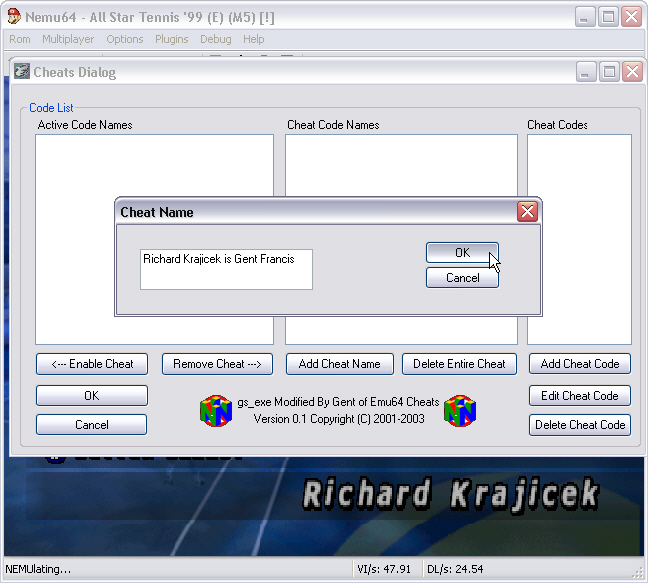Click the left N64 logo icon

pos(216,411)
